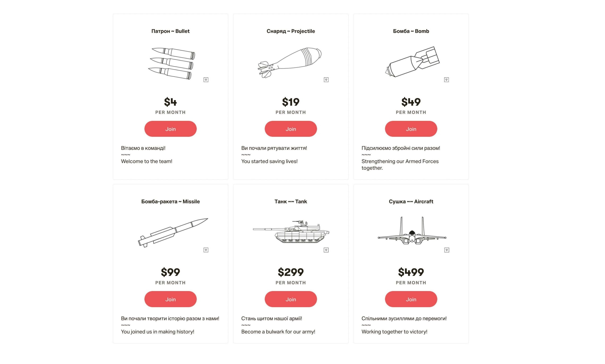
Task: Click the fighter aircraft illustration
Action: click(x=412, y=231)
